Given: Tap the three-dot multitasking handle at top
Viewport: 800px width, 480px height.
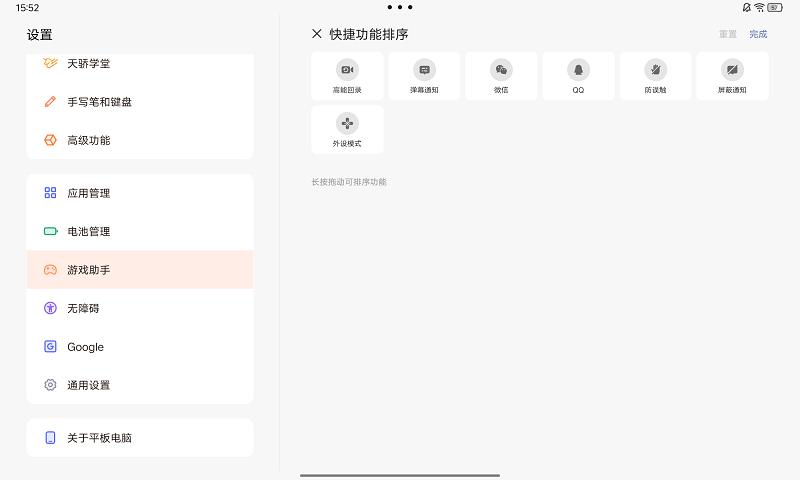Looking at the screenshot, I should coord(400,7).
